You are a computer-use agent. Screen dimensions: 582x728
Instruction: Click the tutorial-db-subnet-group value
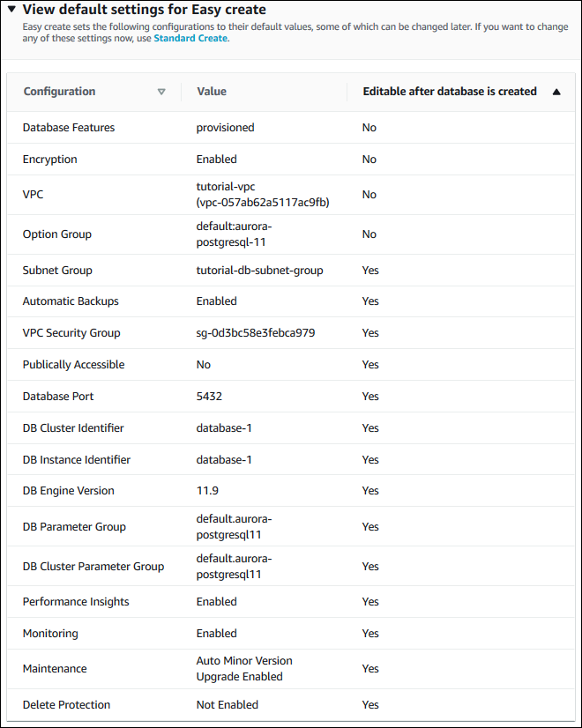click(x=259, y=271)
